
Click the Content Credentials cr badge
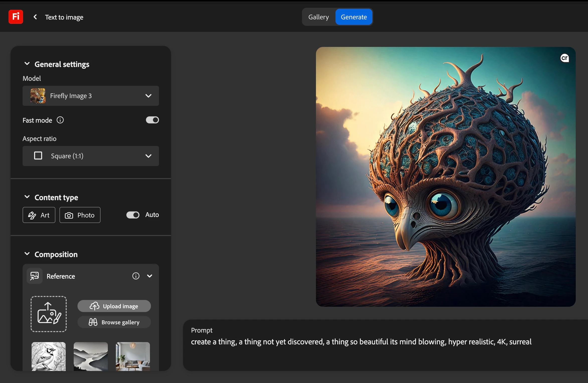pyautogui.click(x=564, y=58)
